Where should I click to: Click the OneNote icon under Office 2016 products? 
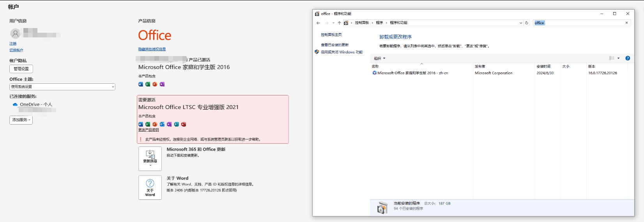point(162,84)
